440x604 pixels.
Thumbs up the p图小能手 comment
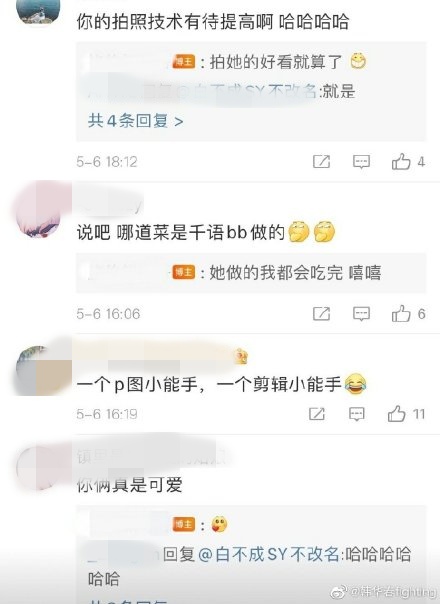pyautogui.click(x=405, y=414)
